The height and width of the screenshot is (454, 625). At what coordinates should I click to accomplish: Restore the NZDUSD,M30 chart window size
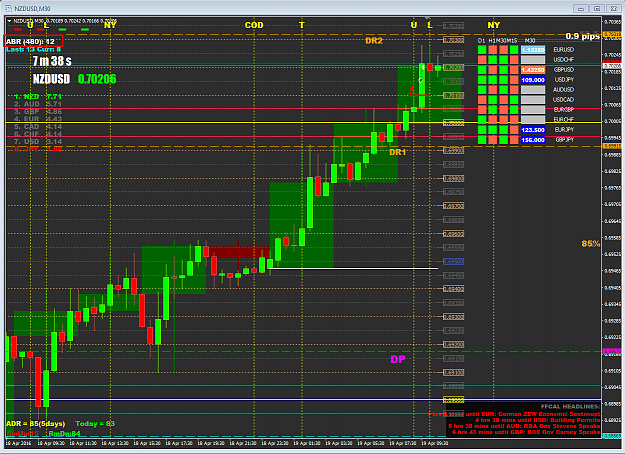point(597,8)
